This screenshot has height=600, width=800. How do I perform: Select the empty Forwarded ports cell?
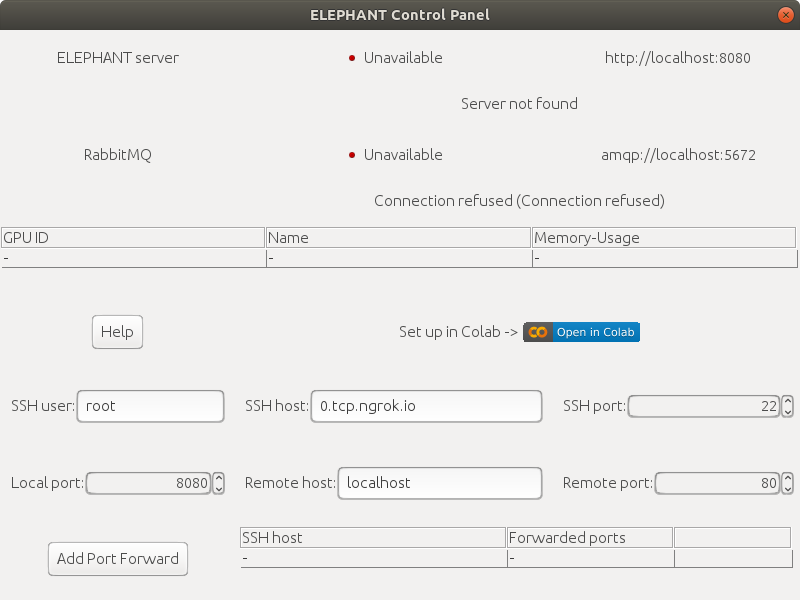click(x=591, y=558)
